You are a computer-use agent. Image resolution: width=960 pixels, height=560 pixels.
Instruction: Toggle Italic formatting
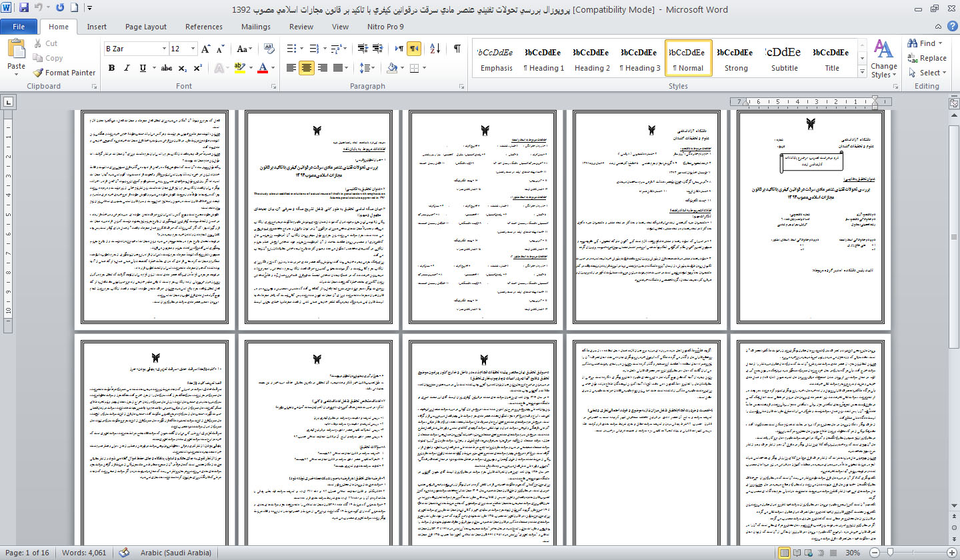click(127, 68)
